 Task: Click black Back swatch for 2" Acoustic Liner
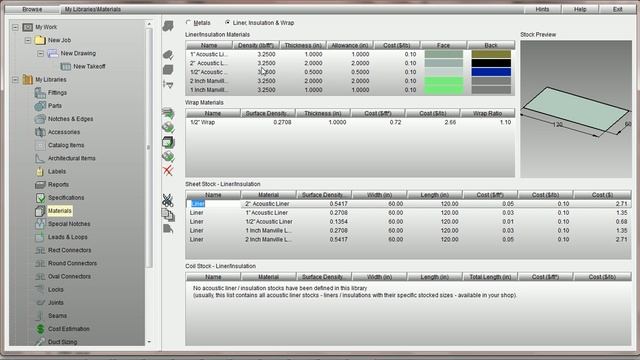tap(491, 63)
